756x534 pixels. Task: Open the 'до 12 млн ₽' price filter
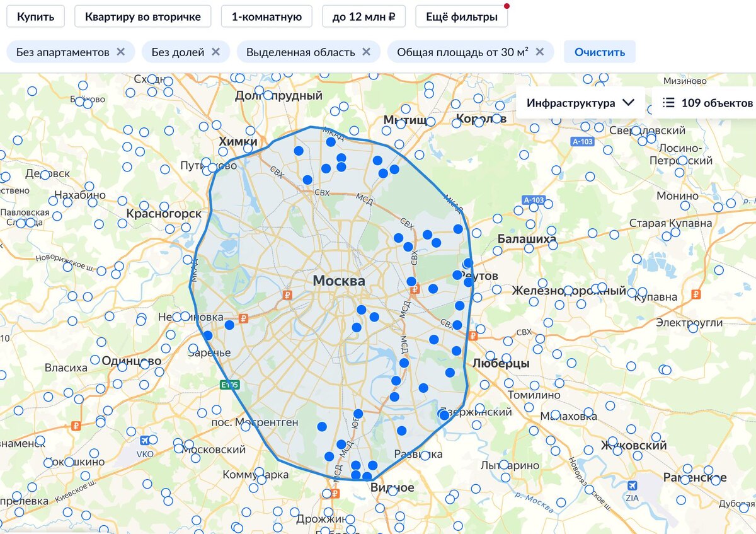(x=364, y=16)
